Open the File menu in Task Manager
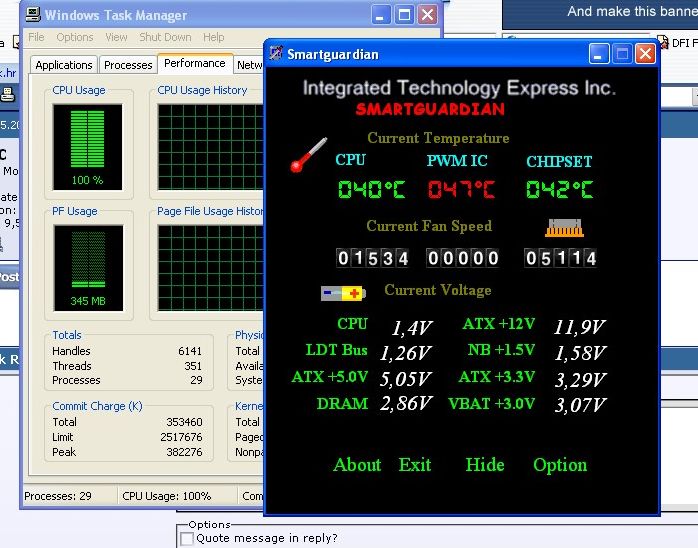The width and height of the screenshot is (698, 548). (x=36, y=38)
